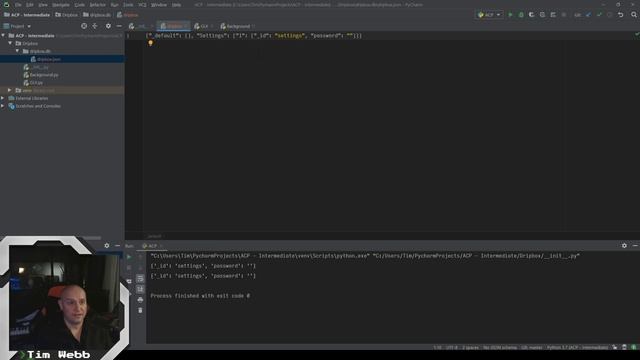Select dripbox.json file in project tree
The height and width of the screenshot is (360, 640).
click(49, 59)
